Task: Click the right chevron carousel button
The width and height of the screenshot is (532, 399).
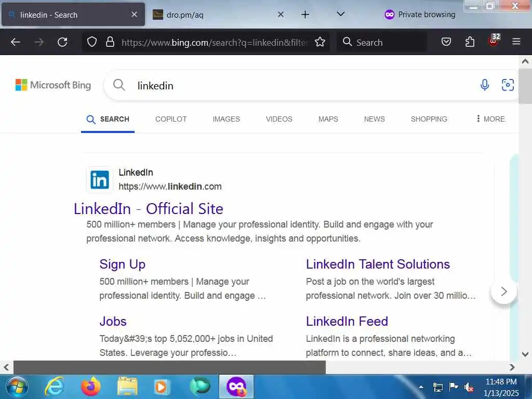Action: tap(504, 291)
